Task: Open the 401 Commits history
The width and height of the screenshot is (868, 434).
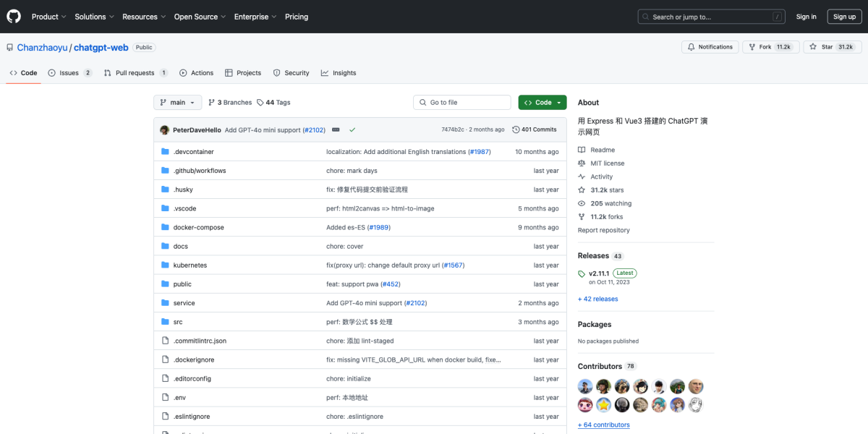Action: [x=534, y=129]
